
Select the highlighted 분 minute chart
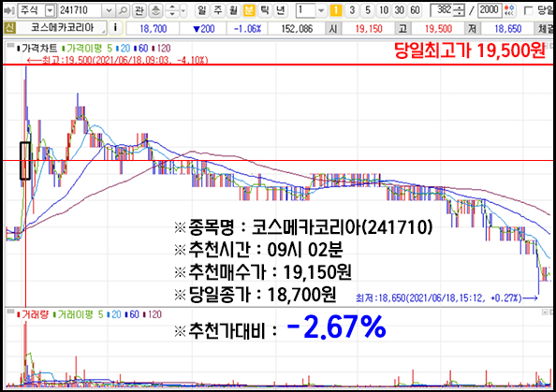[249, 10]
